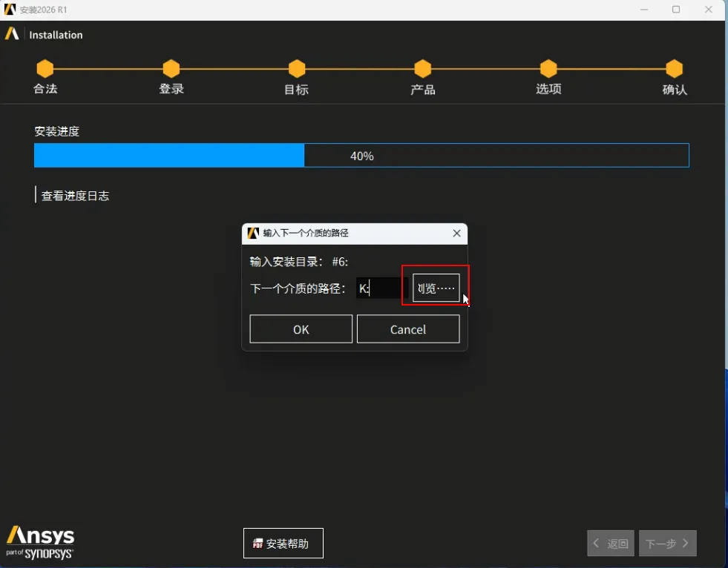Viewport: 728px width, 568px height.
Task: Click OK in the media path dialog
Action: click(x=301, y=329)
